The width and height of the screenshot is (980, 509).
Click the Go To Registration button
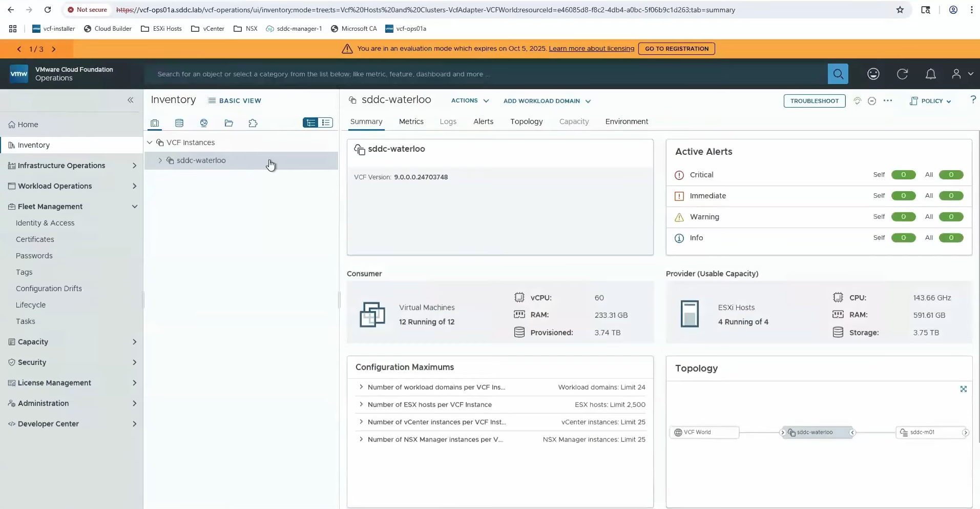[676, 49]
